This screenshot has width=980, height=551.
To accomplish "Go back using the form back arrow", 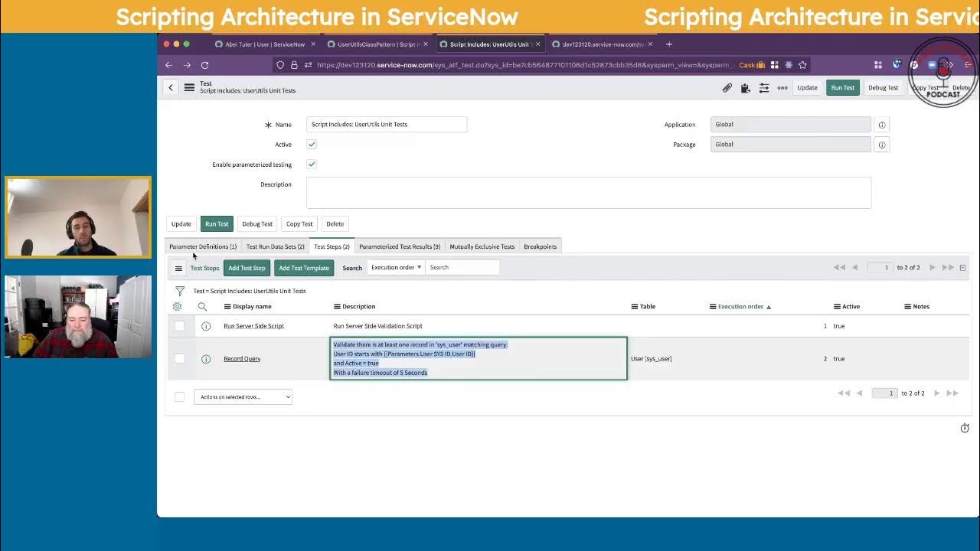I will click(x=171, y=88).
